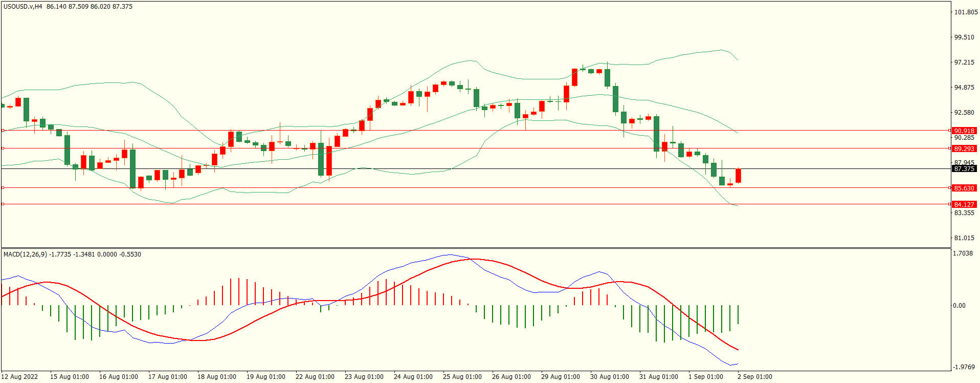Click the 31 Aug 01:00 time label
980x383 pixels.
tap(659, 377)
